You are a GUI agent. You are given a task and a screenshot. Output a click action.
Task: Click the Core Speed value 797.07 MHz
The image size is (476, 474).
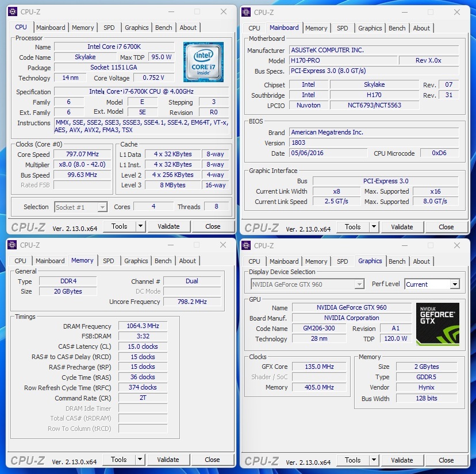pyautogui.click(x=82, y=154)
